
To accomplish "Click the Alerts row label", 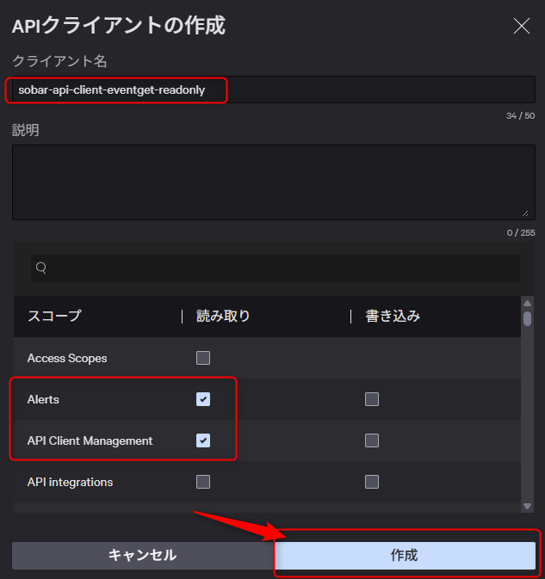I will point(43,400).
